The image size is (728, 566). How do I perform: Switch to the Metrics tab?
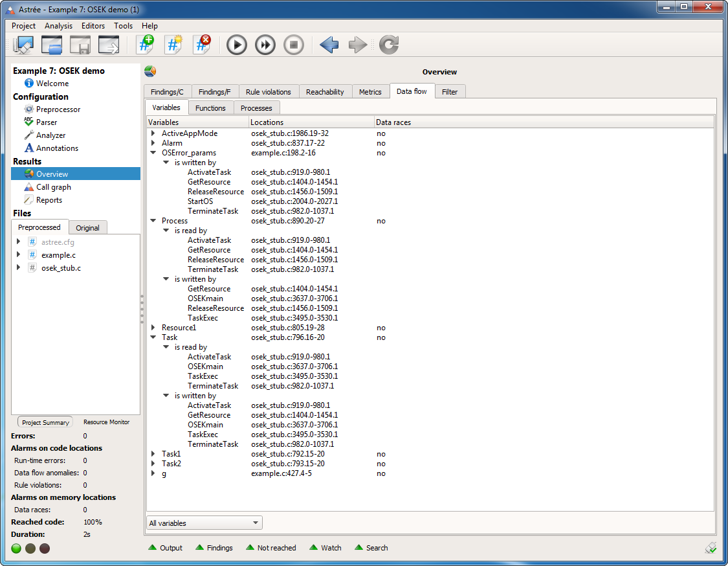371,92
